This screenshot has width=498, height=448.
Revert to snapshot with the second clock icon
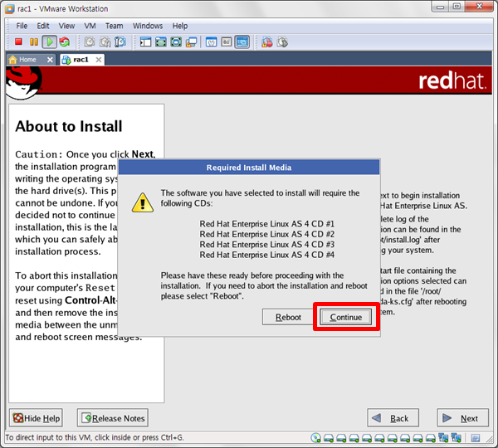coord(105,42)
